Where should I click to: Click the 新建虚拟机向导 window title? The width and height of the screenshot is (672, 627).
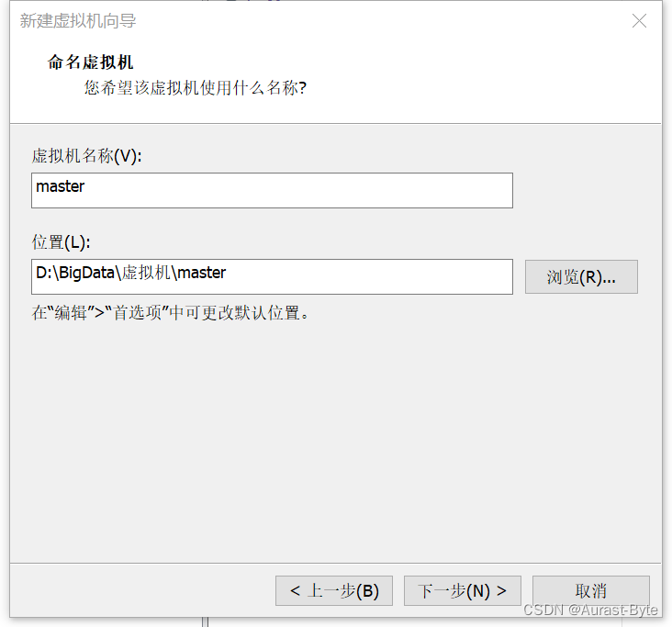(x=78, y=20)
